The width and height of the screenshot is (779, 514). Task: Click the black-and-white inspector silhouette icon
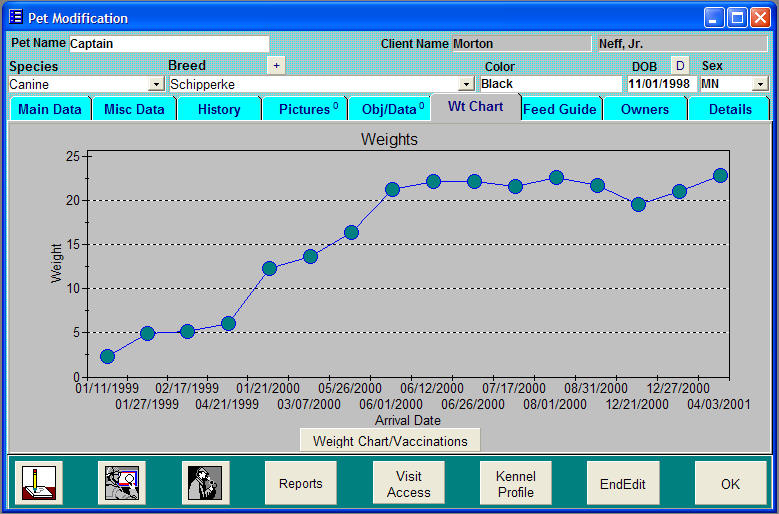[x=205, y=483]
